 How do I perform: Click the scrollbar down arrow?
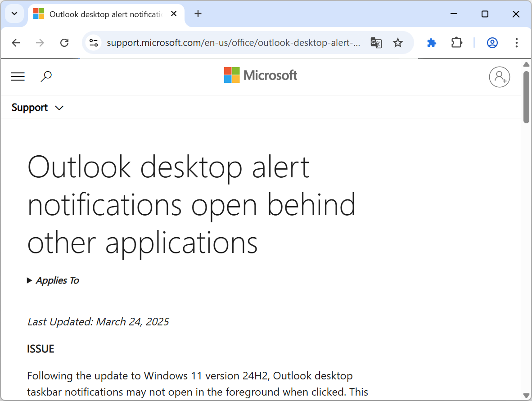(x=526, y=395)
